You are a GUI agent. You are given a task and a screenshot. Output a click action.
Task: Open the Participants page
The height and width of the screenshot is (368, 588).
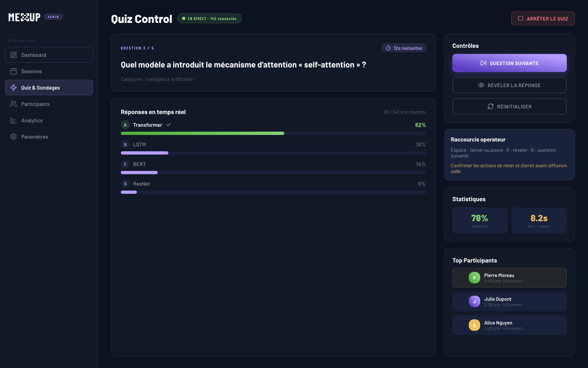(49, 104)
